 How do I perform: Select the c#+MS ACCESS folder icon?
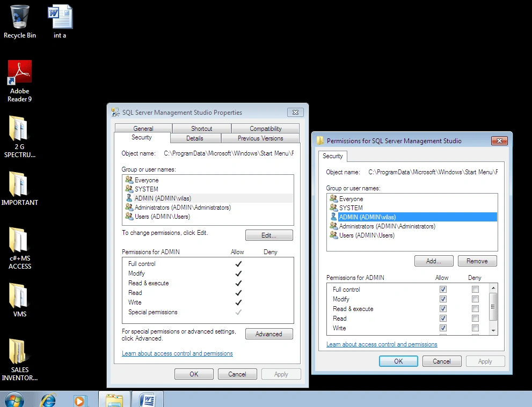(20, 248)
